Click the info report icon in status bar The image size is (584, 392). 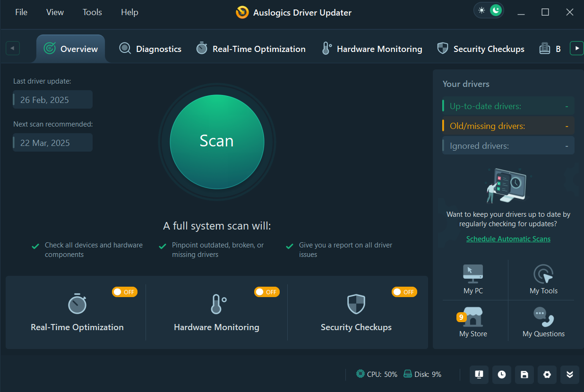(479, 375)
